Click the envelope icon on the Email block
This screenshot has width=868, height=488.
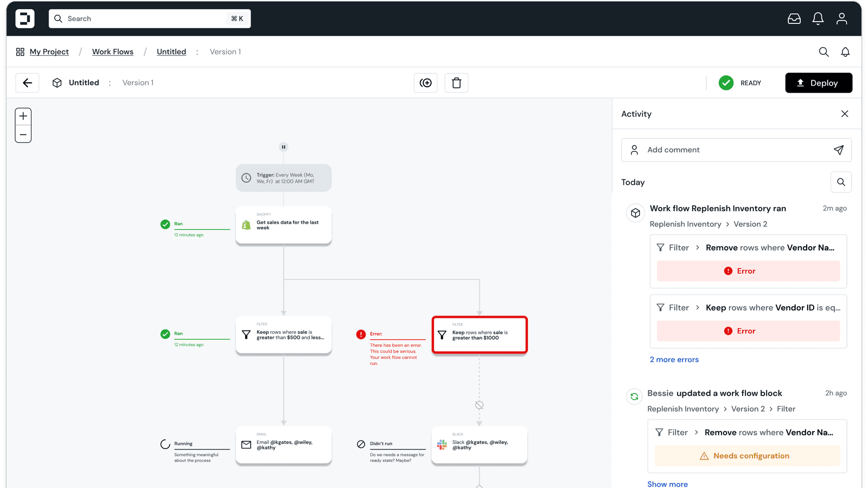pos(246,445)
